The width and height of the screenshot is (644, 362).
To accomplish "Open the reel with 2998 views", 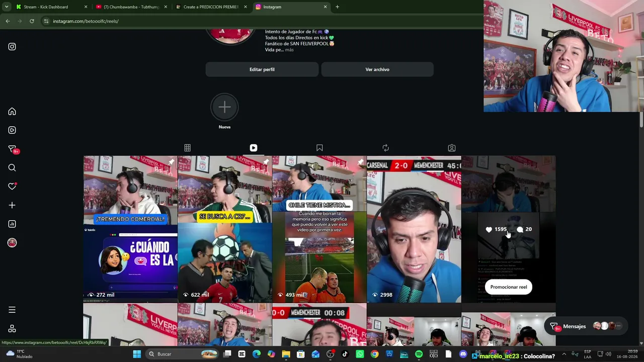I will point(414,229).
